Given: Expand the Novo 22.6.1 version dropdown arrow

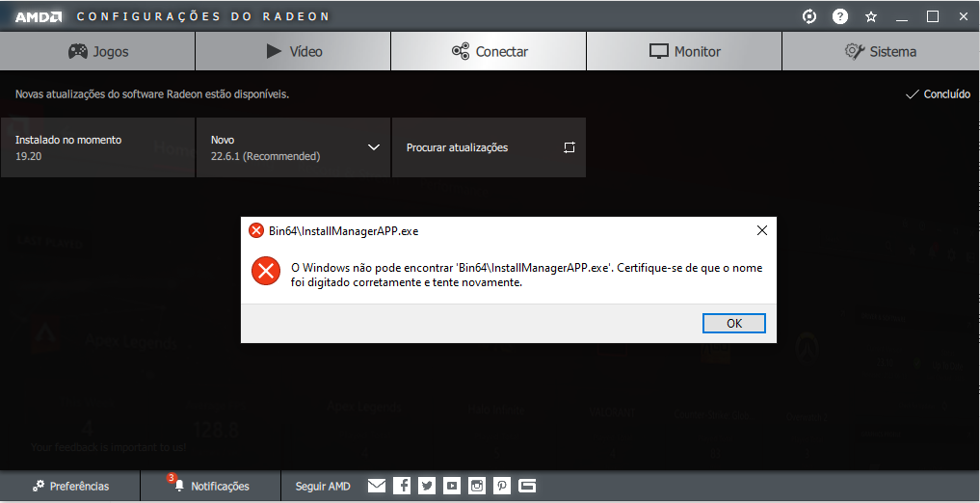Looking at the screenshot, I should [x=374, y=147].
